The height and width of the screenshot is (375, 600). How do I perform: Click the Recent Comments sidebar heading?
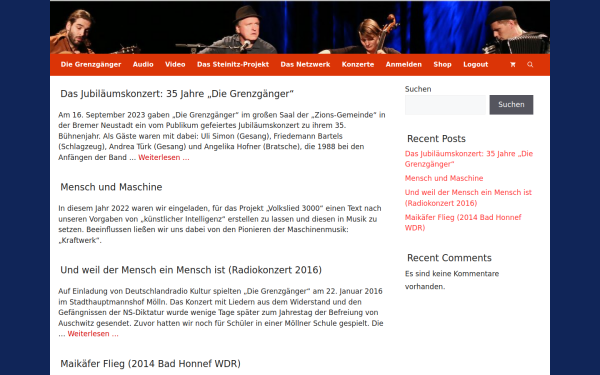click(x=449, y=258)
